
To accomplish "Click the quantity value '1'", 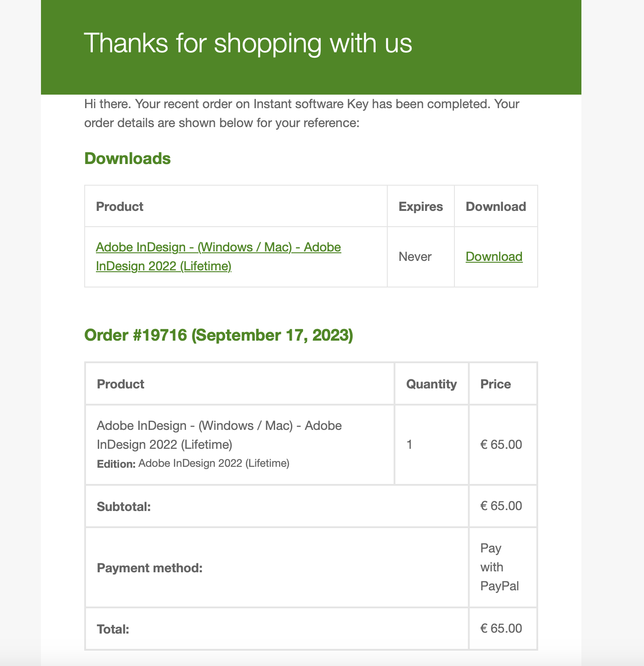I will pyautogui.click(x=409, y=445).
